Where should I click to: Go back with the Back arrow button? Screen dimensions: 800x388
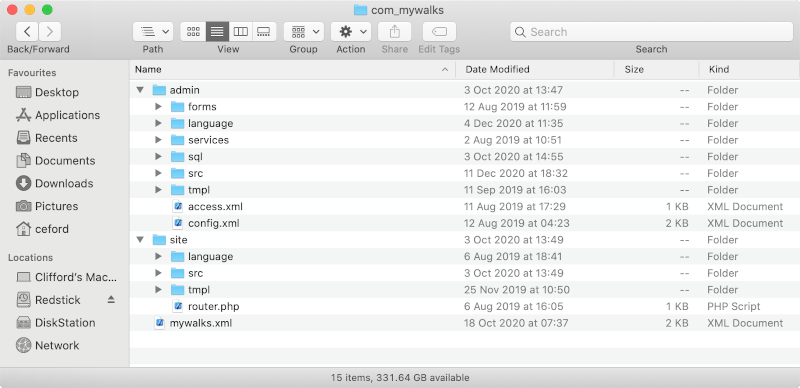point(27,32)
